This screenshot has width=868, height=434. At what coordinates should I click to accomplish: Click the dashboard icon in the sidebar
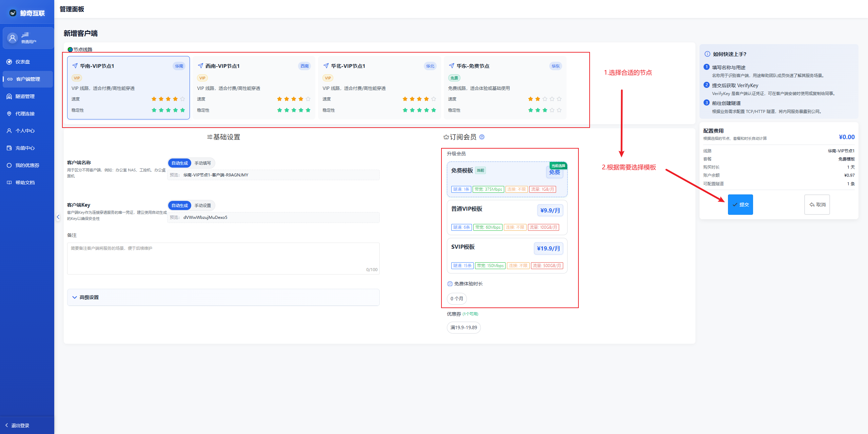point(9,62)
